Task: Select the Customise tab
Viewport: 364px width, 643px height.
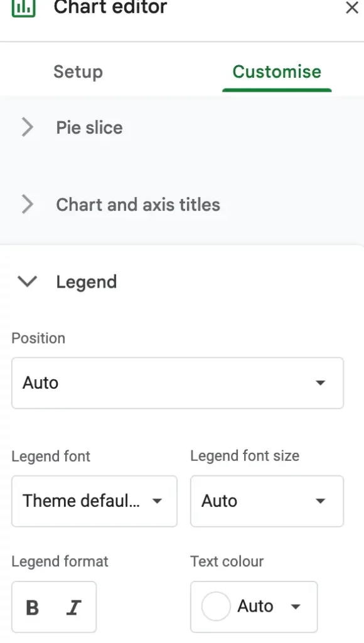Action: pos(276,72)
